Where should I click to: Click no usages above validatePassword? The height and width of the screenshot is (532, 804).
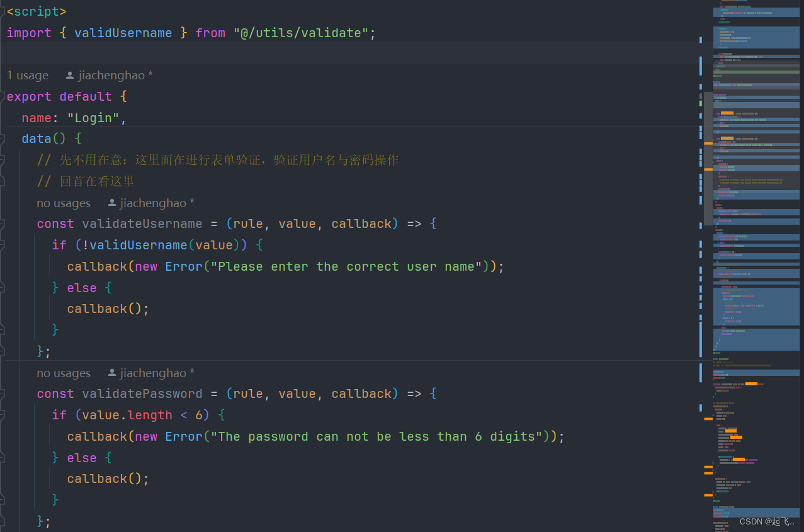[x=63, y=373]
